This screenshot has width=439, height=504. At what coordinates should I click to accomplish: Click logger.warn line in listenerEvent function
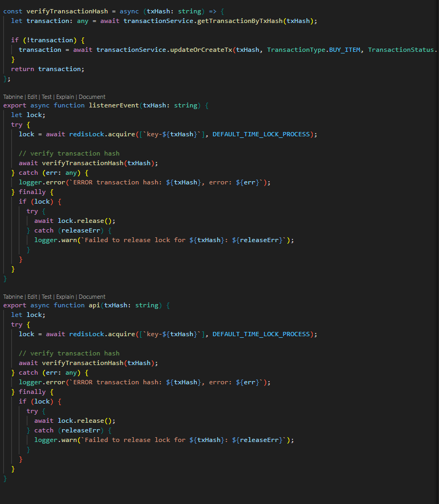[x=164, y=241]
